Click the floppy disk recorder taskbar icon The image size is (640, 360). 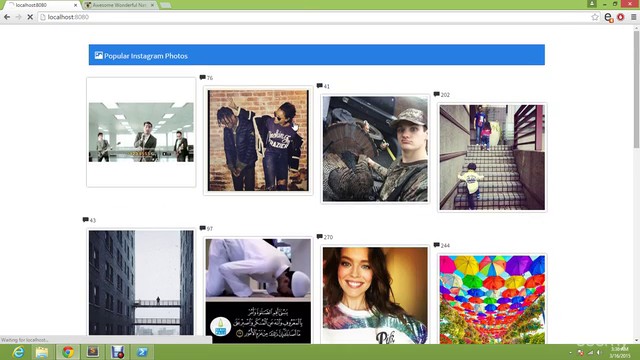[x=118, y=352]
